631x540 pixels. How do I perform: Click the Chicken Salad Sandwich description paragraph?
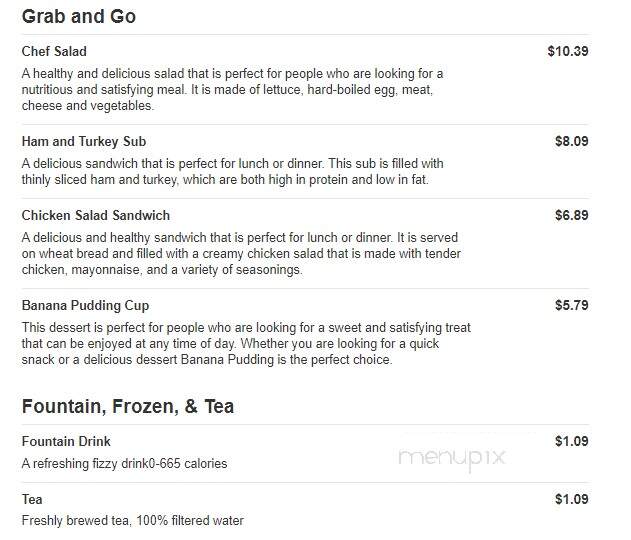[x=241, y=254]
